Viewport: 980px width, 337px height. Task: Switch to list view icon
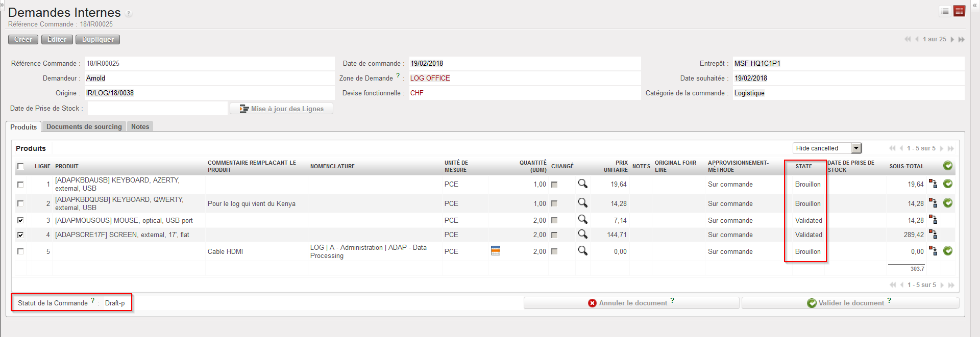(945, 11)
